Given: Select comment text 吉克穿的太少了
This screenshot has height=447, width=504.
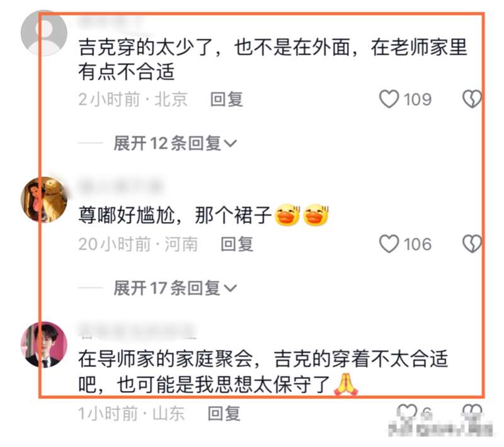Looking at the screenshot, I should [x=146, y=47].
